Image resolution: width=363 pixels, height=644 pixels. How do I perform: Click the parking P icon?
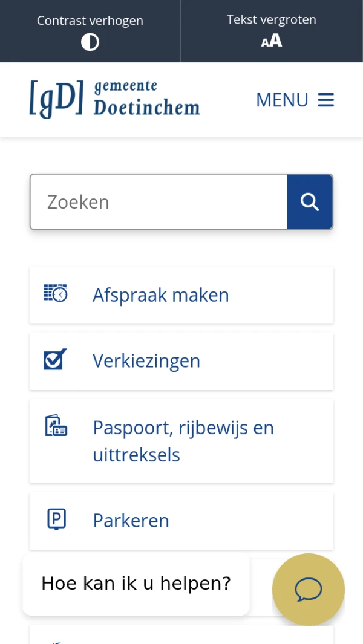pos(56,519)
